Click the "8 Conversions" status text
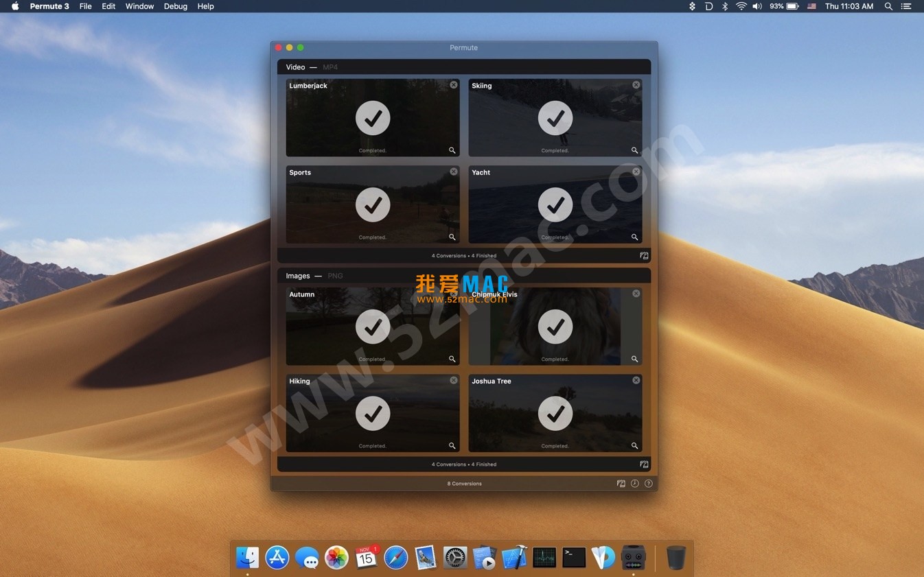Image resolution: width=924 pixels, height=577 pixels. 465,484
